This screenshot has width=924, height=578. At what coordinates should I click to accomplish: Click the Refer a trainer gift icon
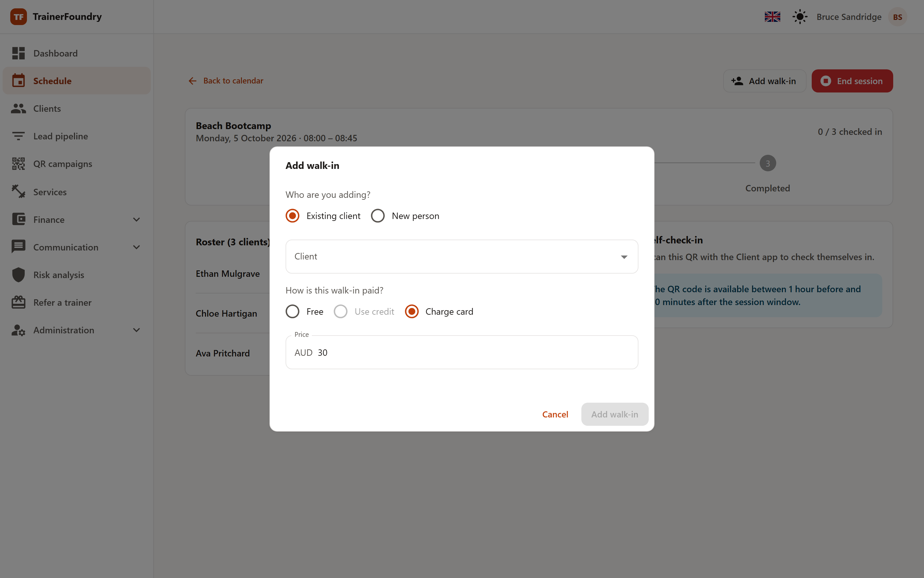click(x=18, y=302)
